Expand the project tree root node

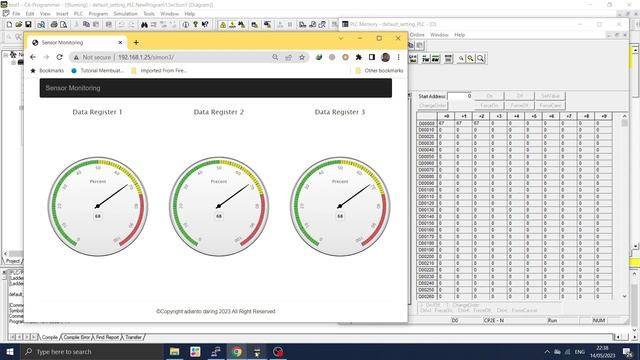pyautogui.click(x=6, y=55)
